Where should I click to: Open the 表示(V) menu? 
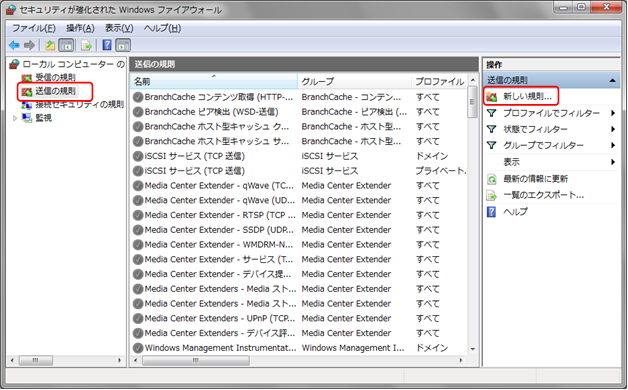119,28
